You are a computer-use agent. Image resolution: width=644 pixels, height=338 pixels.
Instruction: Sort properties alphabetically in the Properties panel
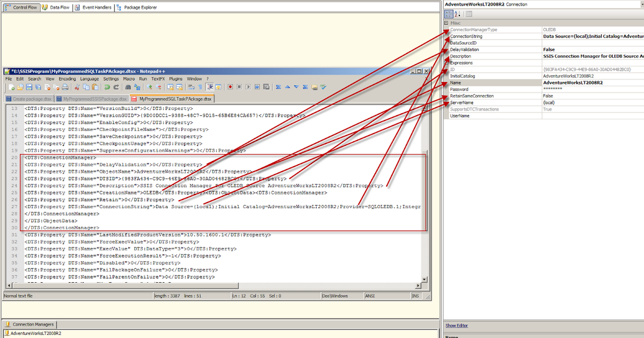point(458,14)
